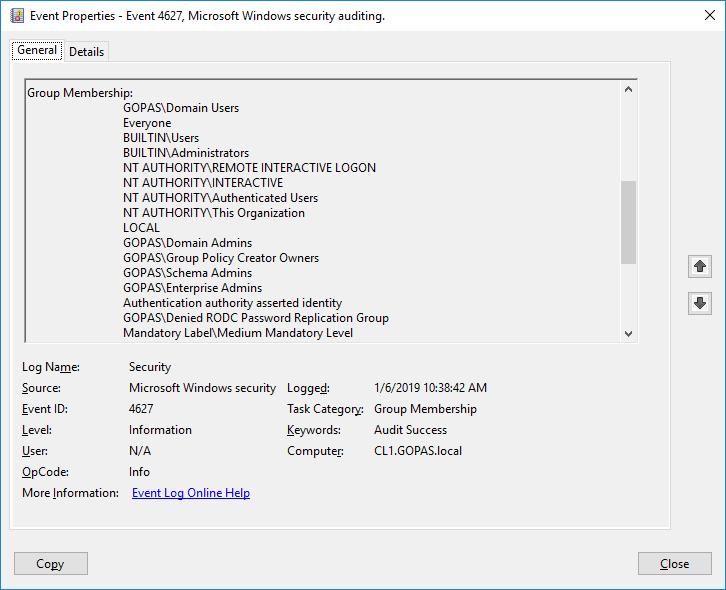Show the next event with down arrow
Screen dimensions: 726x590
pos(700,303)
